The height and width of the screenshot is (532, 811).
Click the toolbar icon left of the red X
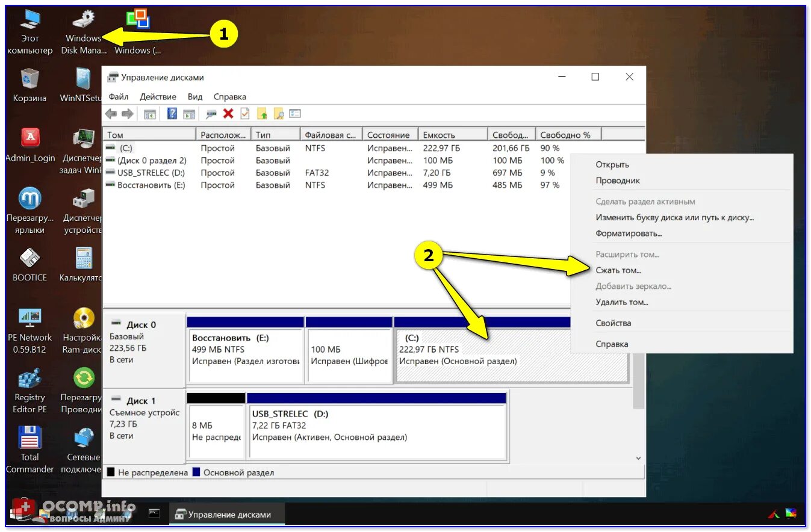pyautogui.click(x=211, y=114)
